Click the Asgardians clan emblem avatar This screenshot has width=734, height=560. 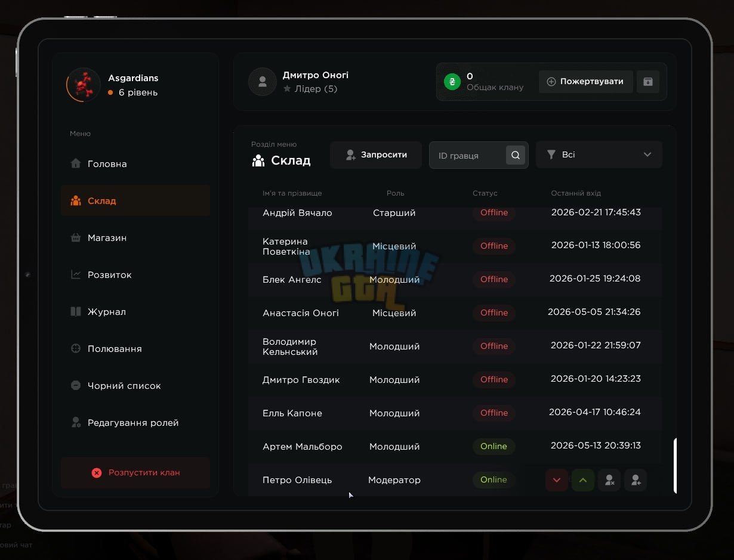(x=84, y=85)
